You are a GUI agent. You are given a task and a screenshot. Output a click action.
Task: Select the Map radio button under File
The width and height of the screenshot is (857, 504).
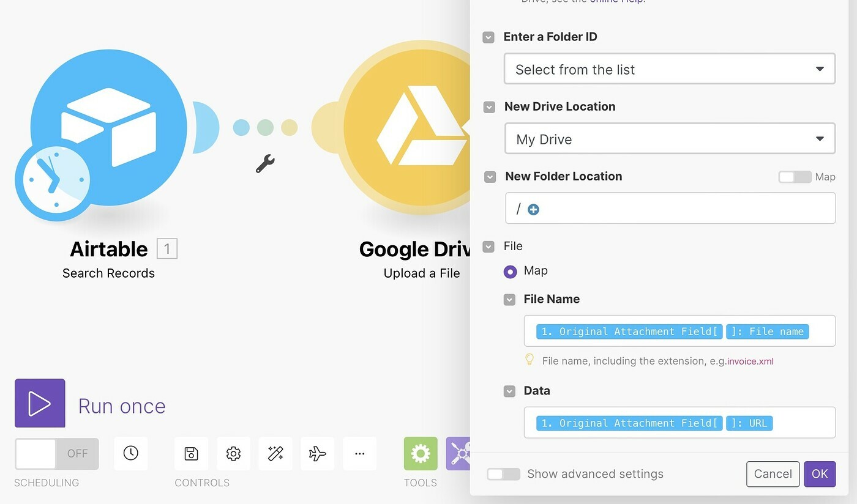tap(510, 272)
